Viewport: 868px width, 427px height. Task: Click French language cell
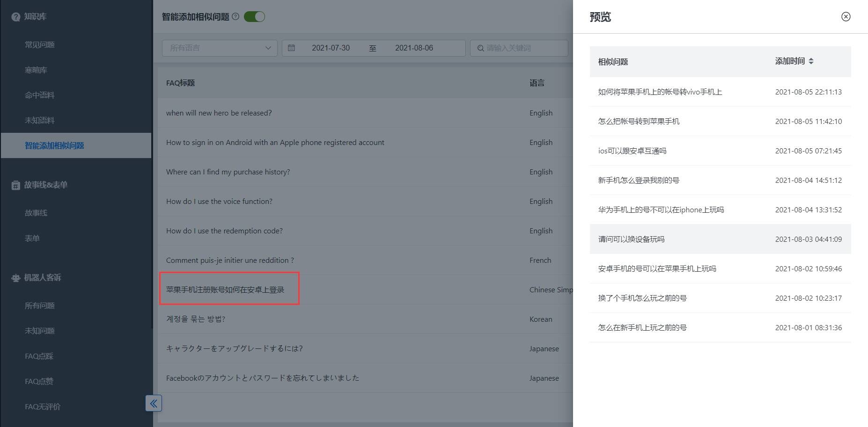pos(540,261)
